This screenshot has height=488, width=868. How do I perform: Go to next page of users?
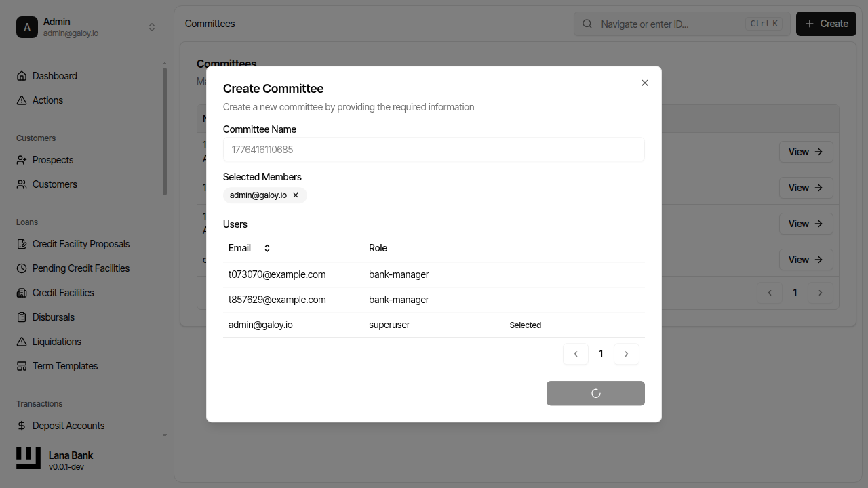tap(626, 353)
